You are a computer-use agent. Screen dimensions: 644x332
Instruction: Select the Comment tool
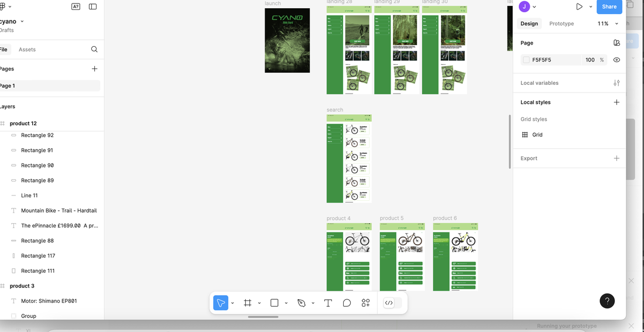point(347,303)
